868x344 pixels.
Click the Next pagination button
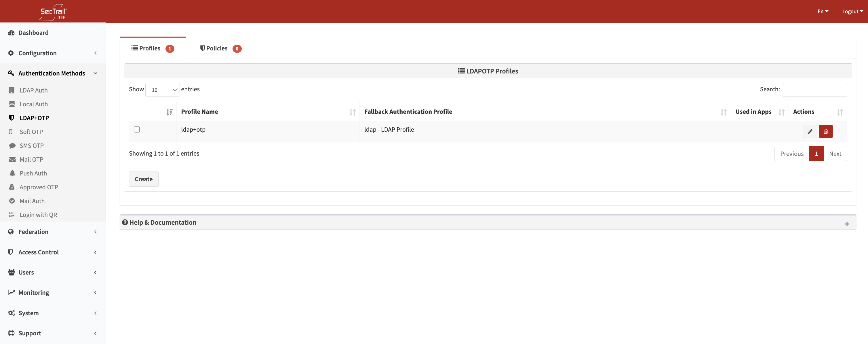coord(835,154)
